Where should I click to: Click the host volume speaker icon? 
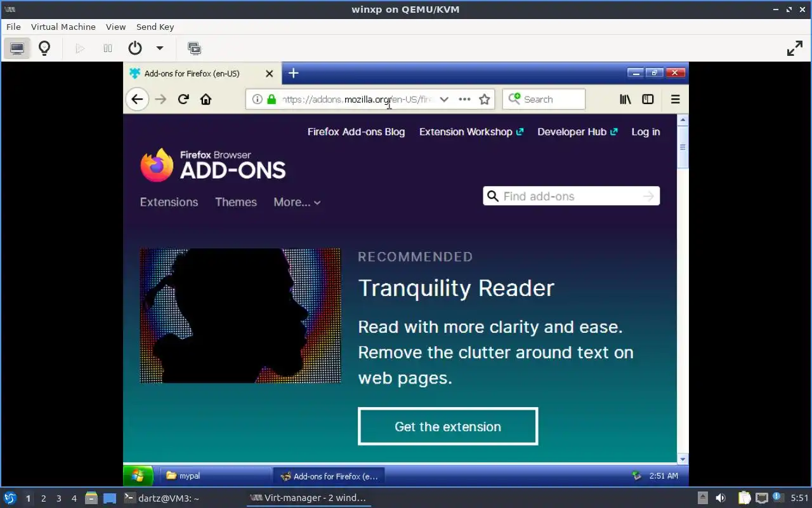tap(721, 498)
